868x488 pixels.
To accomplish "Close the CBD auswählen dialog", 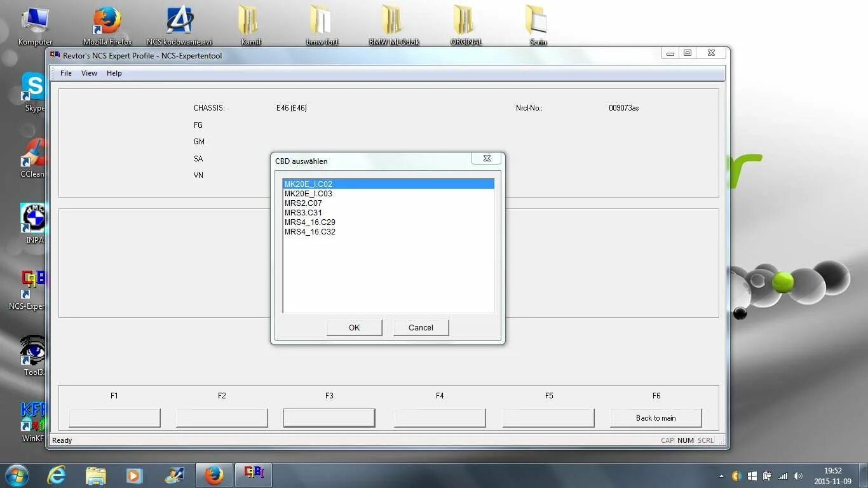I will tap(487, 158).
